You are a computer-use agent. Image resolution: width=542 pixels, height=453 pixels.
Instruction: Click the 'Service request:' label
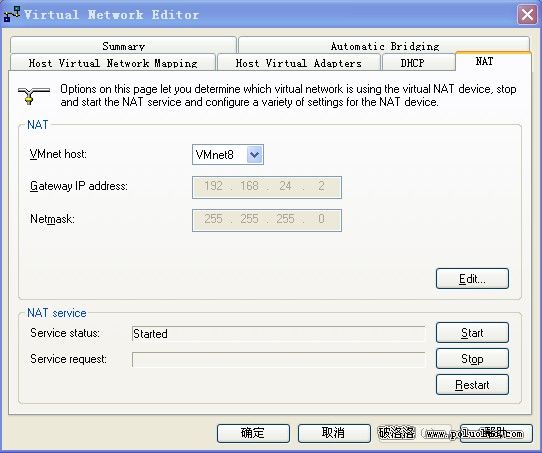pos(68,359)
